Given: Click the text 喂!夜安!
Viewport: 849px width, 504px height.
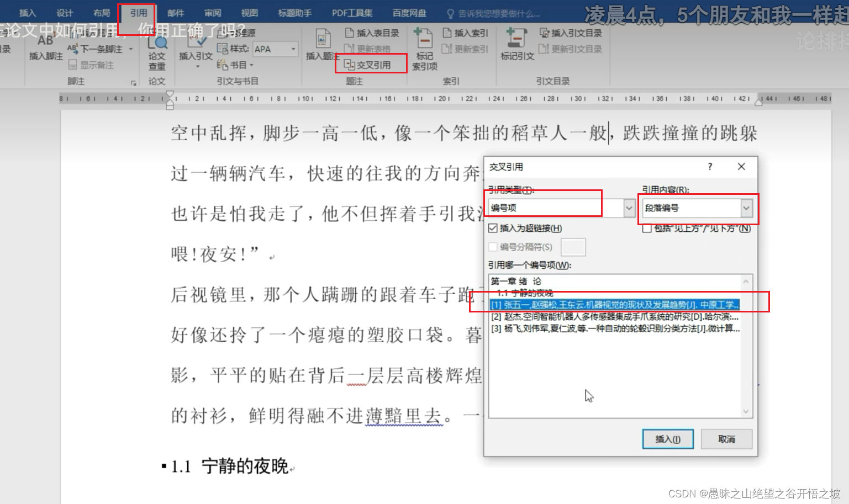Looking at the screenshot, I should coord(215,254).
